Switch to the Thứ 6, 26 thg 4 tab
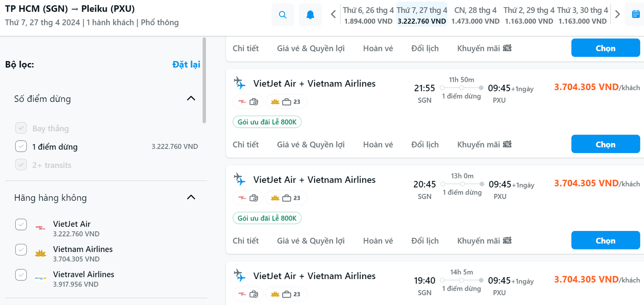The width and height of the screenshot is (644, 305). [368, 14]
